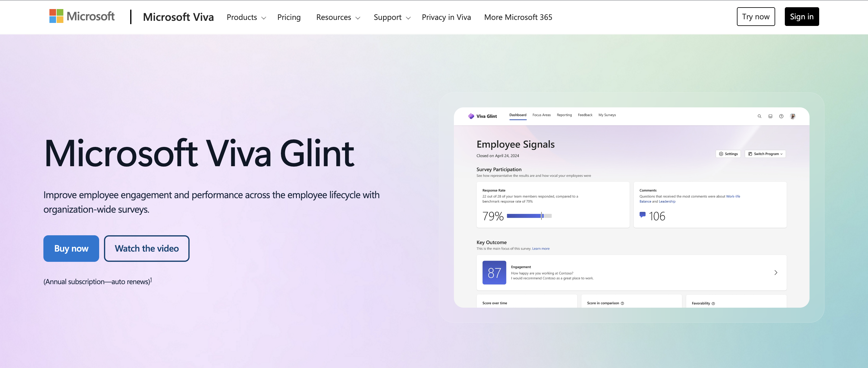
Task: Click the 79% response rate progress bar
Action: tap(529, 216)
